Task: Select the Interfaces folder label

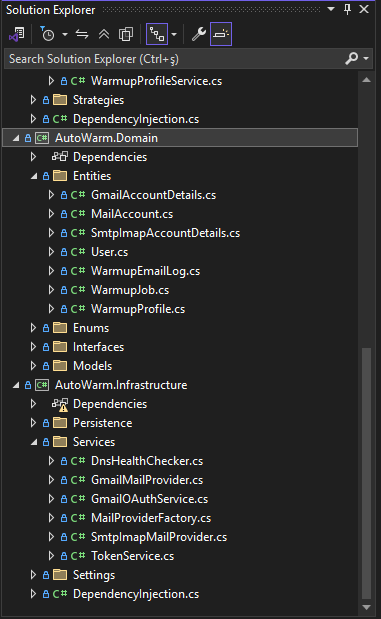Action: (x=98, y=347)
